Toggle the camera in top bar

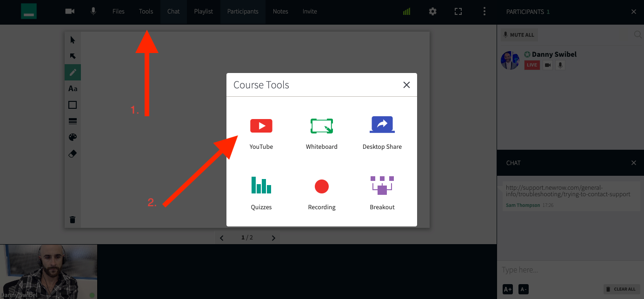click(70, 12)
